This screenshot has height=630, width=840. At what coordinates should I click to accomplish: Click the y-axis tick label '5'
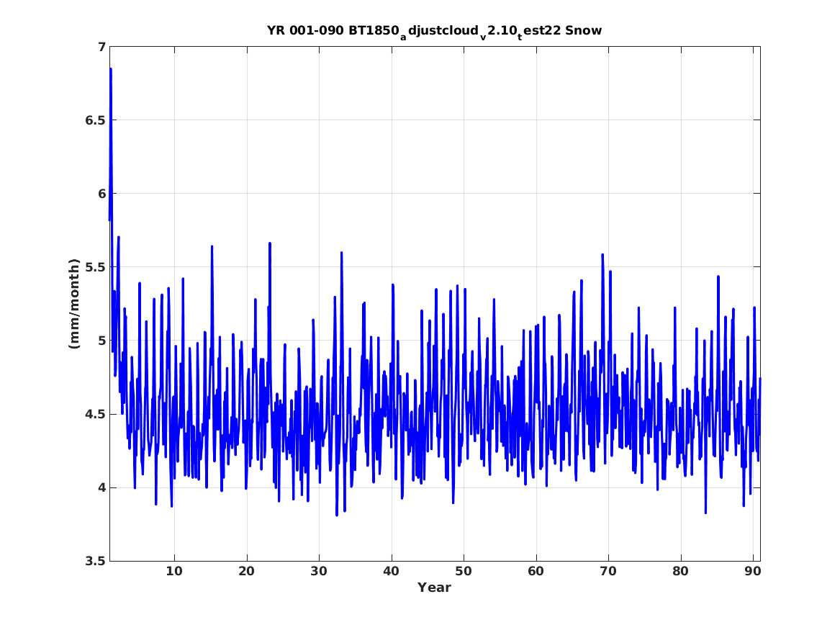click(101, 340)
